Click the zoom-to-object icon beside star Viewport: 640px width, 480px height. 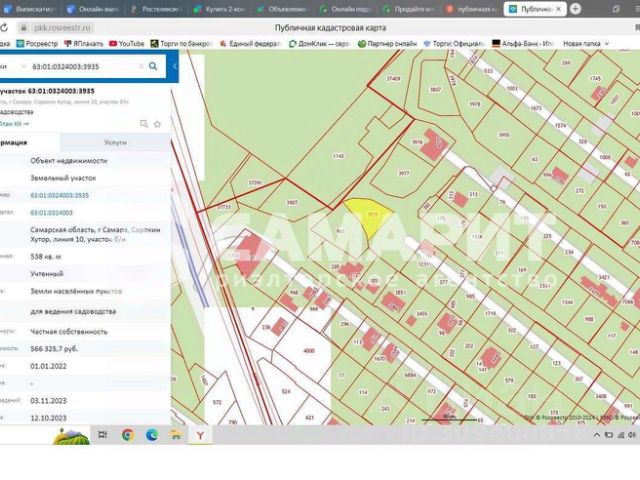pyautogui.click(x=144, y=124)
